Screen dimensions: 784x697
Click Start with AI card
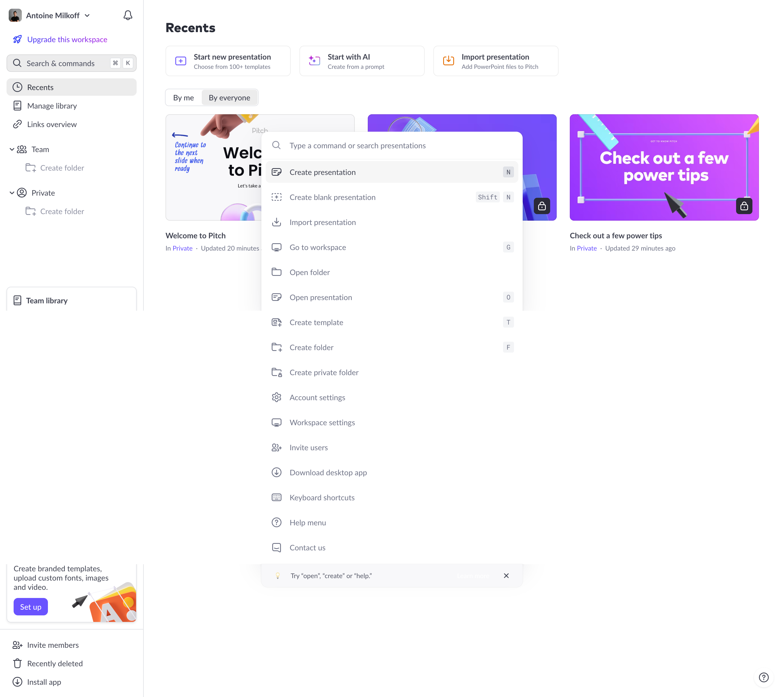point(362,61)
